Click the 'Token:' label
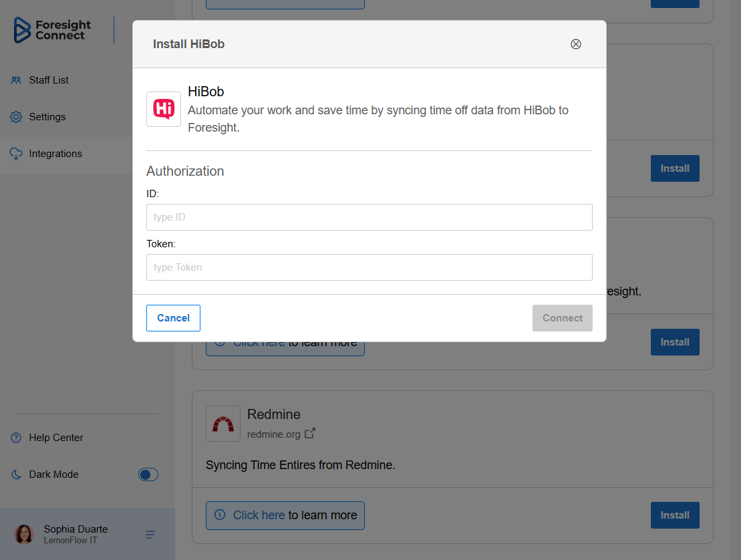The height and width of the screenshot is (560, 741). coord(160,244)
